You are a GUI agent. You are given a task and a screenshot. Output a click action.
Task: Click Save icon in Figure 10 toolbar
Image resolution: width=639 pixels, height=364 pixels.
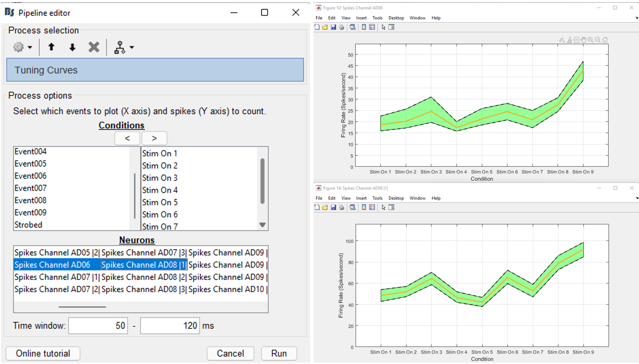pyautogui.click(x=333, y=27)
